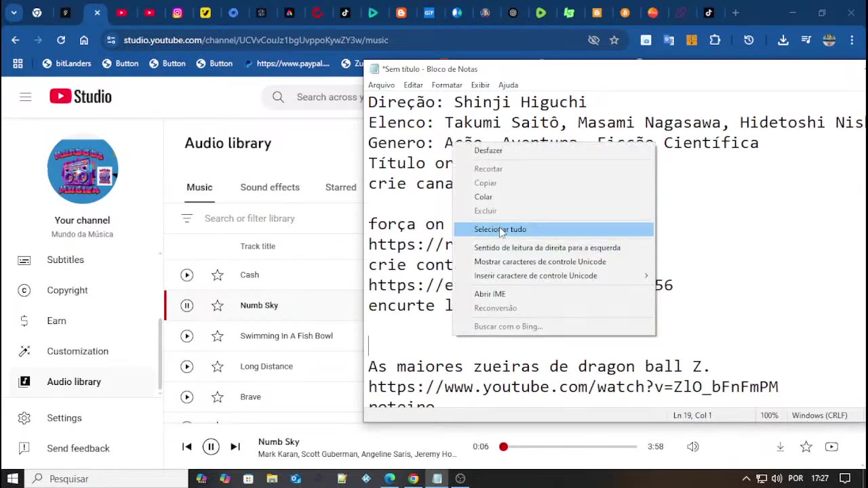This screenshot has width=868, height=488.
Task: Open the Editar menu in Notepad
Action: (413, 85)
